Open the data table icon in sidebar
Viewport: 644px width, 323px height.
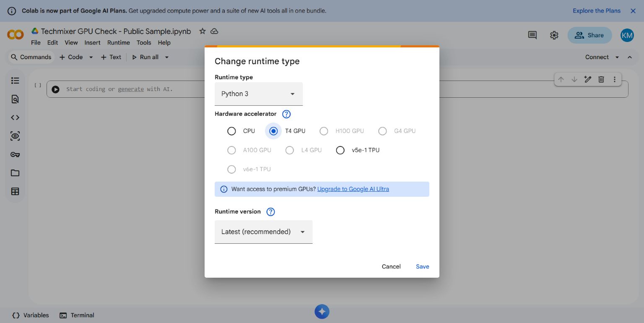pyautogui.click(x=15, y=191)
